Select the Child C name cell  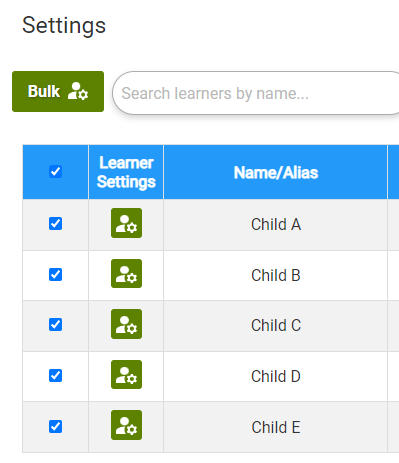click(x=276, y=326)
